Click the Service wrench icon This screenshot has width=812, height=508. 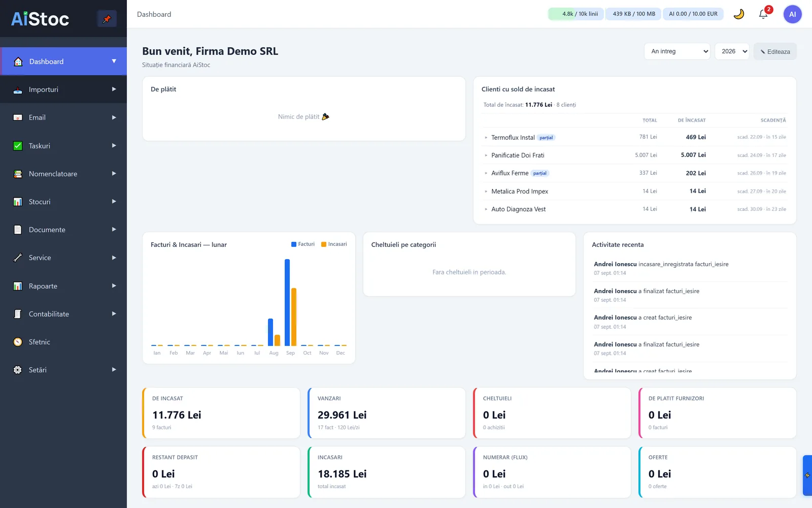18,258
